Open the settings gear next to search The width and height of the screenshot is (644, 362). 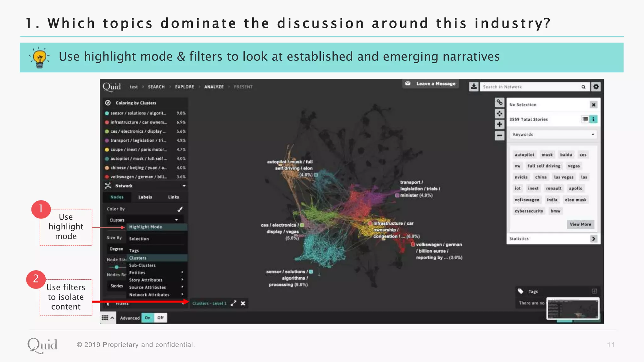596,87
